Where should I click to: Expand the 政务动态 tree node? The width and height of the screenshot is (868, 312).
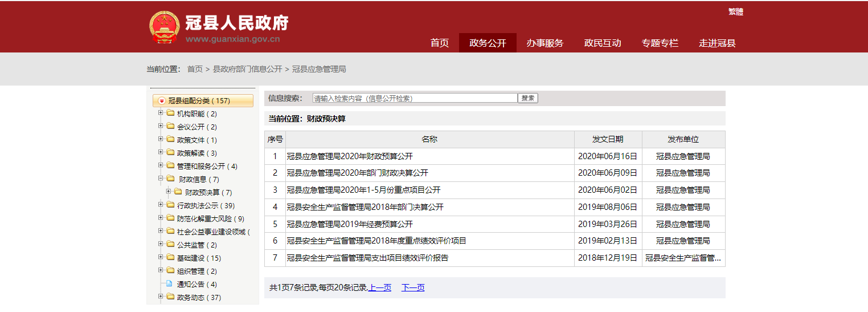click(x=161, y=297)
